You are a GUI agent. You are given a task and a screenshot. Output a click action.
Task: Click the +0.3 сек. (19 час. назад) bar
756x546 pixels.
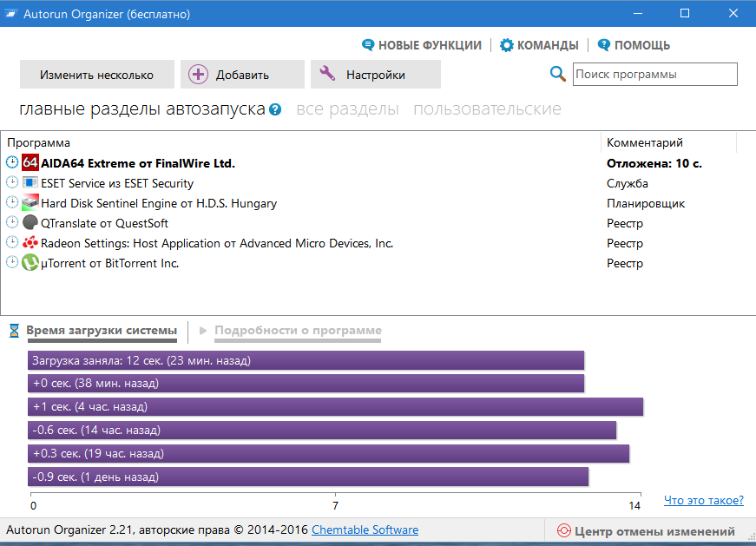point(329,453)
